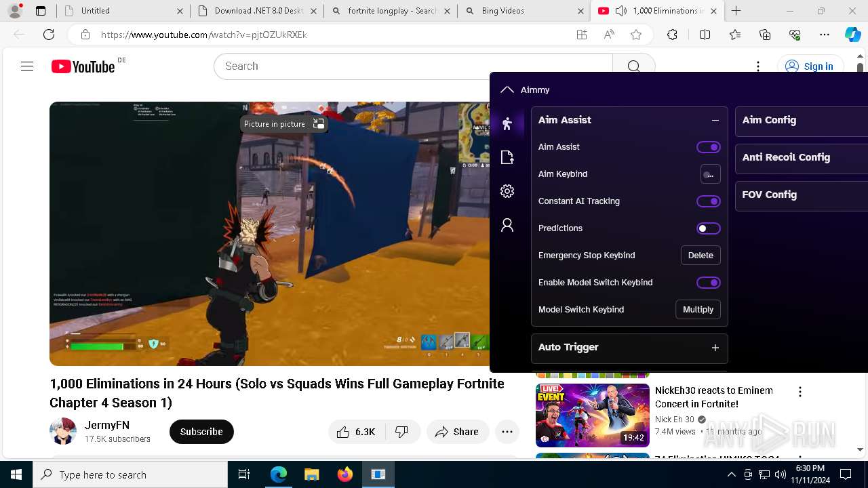Sign in to YouTube
868x488 pixels.
(x=809, y=66)
